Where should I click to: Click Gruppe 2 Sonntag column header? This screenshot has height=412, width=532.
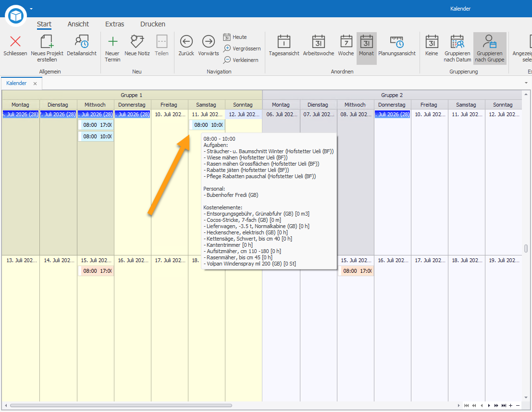tap(503, 105)
